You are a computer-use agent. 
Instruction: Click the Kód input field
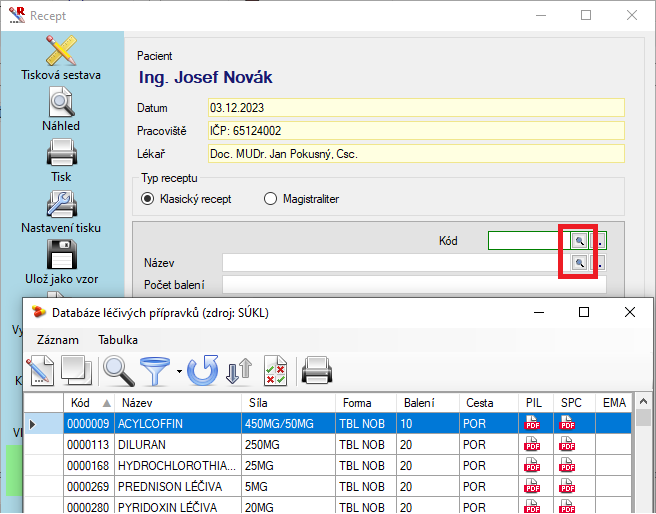[x=529, y=241]
